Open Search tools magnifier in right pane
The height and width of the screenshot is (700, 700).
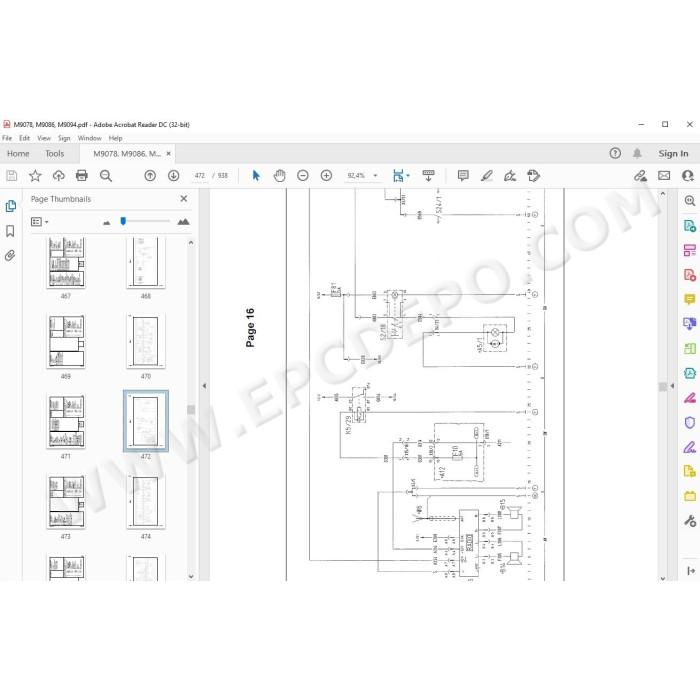(690, 201)
